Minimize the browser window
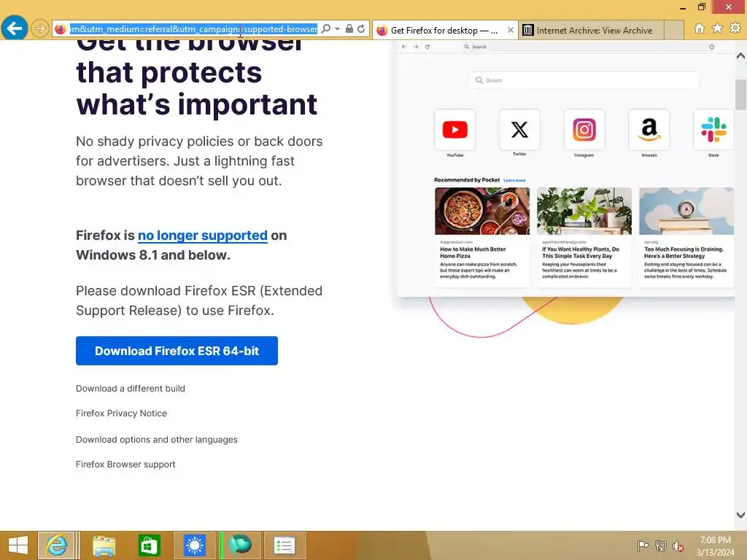 click(683, 7)
